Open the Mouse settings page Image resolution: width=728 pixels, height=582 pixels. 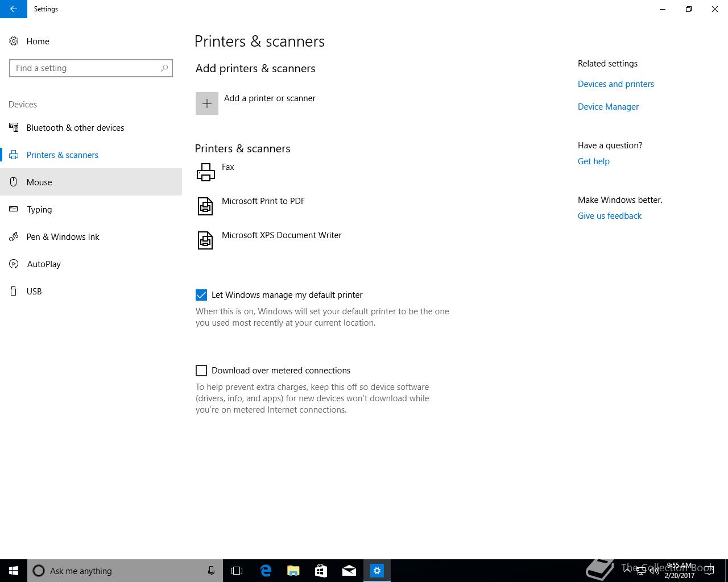point(91,182)
